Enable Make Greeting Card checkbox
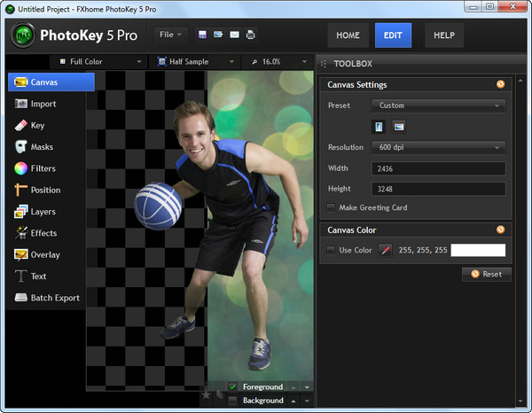Screen dimensions: 532x413 point(331,208)
